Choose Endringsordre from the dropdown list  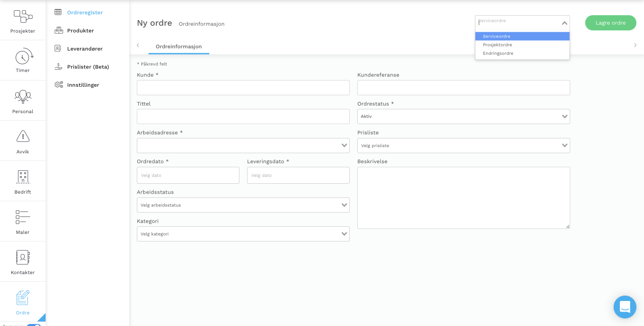point(522,53)
